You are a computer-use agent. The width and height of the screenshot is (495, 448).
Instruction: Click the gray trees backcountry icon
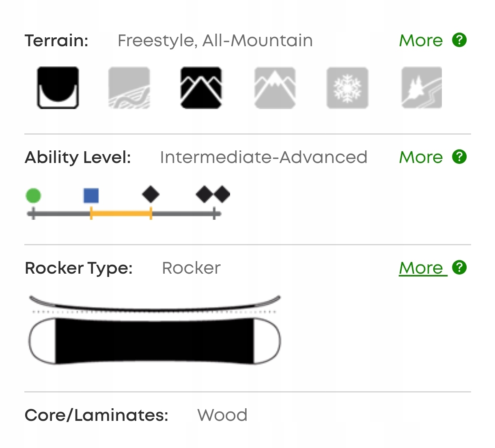coord(422,88)
